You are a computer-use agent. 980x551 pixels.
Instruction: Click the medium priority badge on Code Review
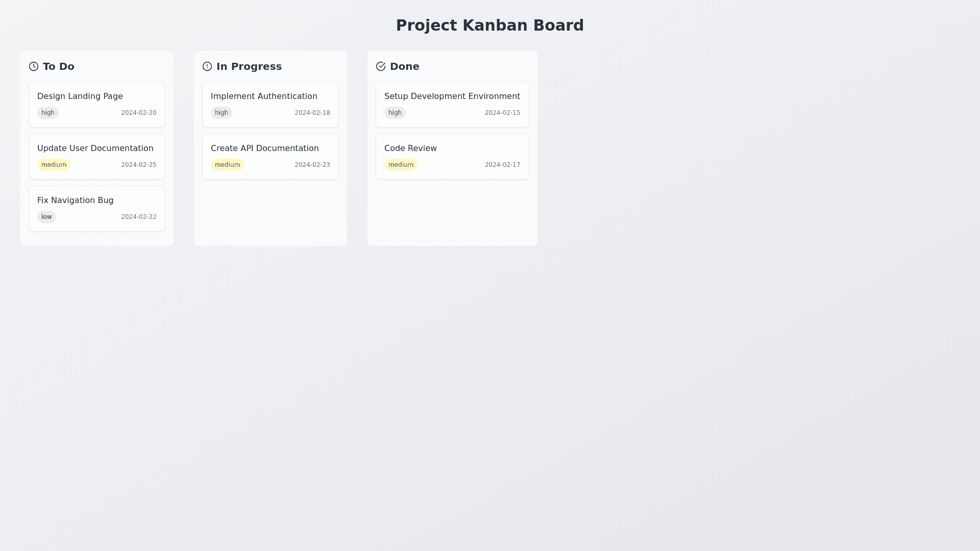click(401, 165)
